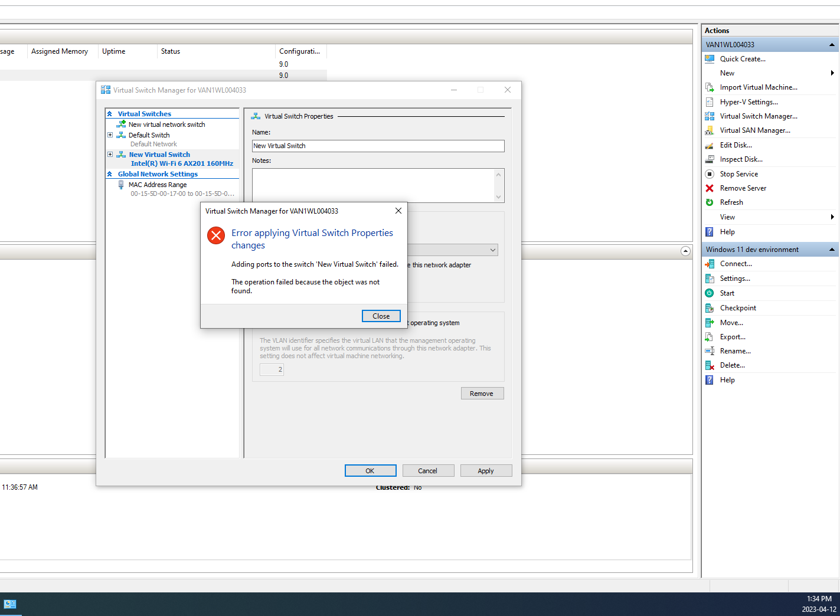Select New Virtual Switch in the tree
840x616 pixels.
159,155
